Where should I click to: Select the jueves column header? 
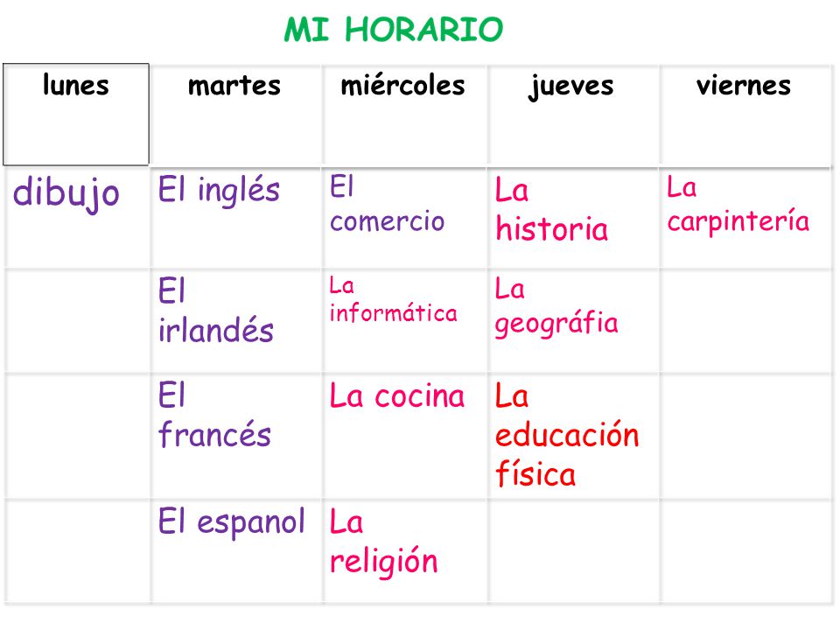573,115
